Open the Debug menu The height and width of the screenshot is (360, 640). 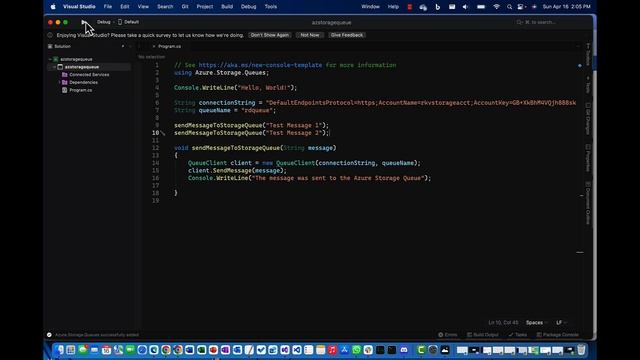(249, 7)
